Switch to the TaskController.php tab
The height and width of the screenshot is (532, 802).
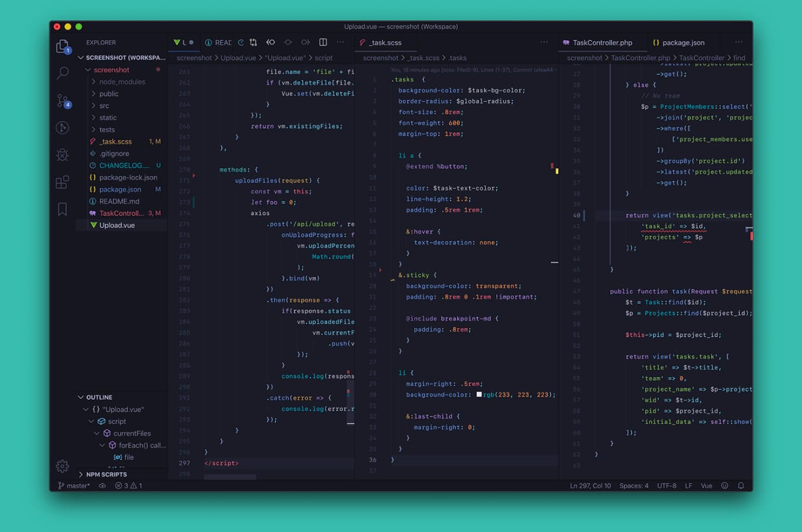601,42
